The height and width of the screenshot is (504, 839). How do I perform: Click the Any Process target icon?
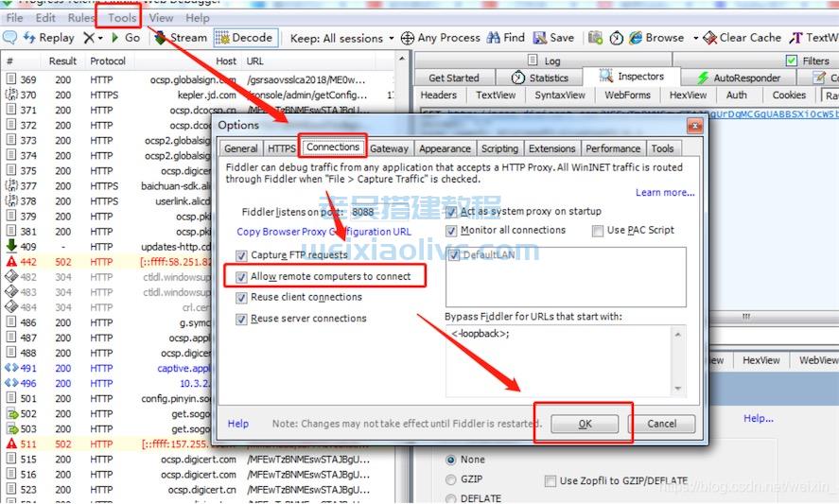click(x=408, y=38)
